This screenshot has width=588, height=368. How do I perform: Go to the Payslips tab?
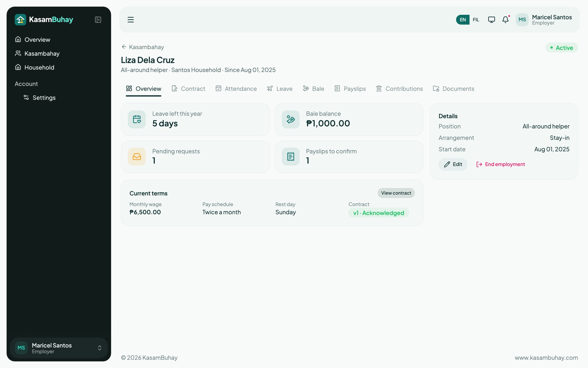pos(350,89)
